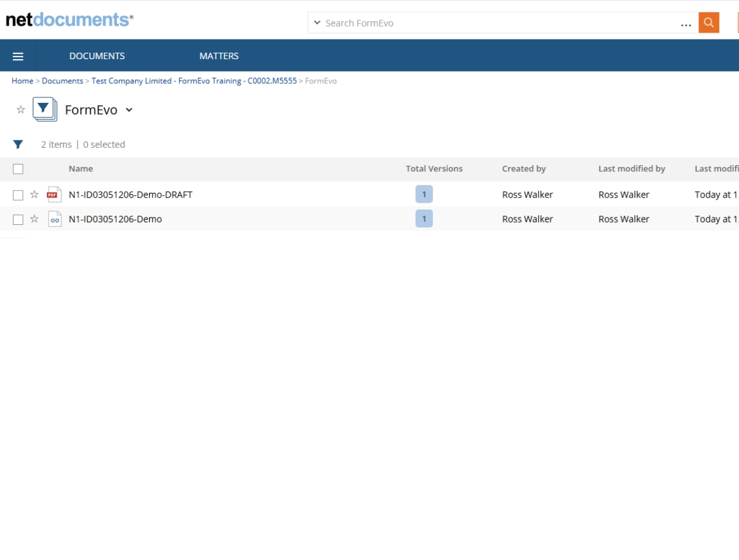The height and width of the screenshot is (560, 739).
Task: Open the hamburger navigation menu
Action: pos(18,56)
